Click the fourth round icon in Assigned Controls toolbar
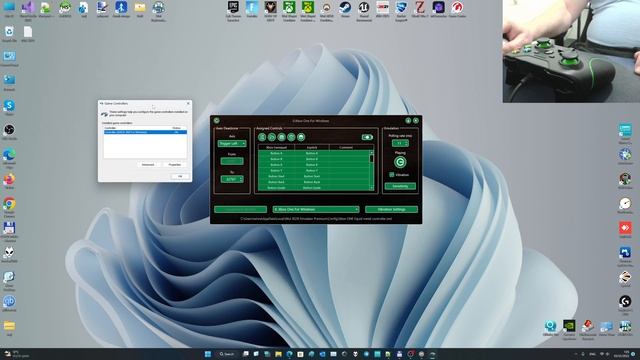 pos(291,137)
